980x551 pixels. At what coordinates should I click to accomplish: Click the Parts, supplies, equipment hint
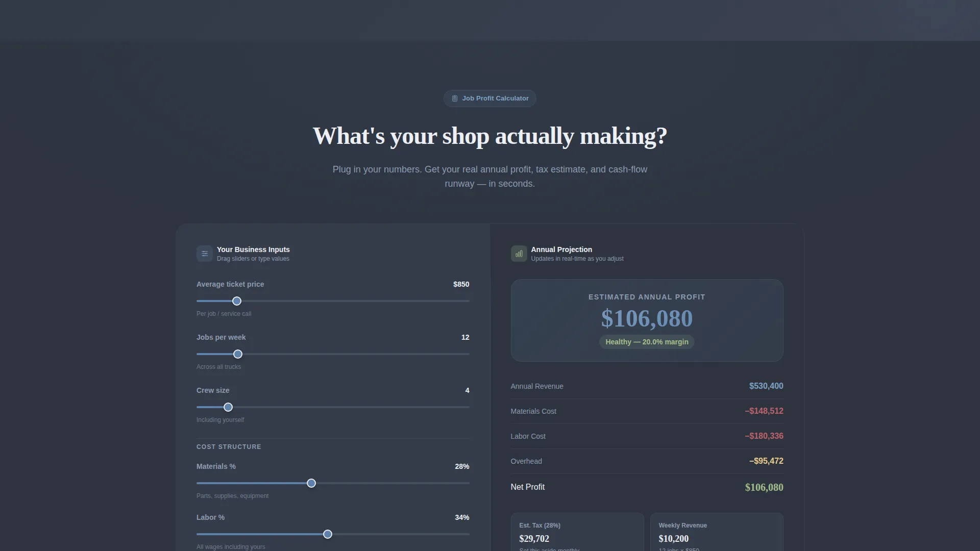(x=232, y=496)
